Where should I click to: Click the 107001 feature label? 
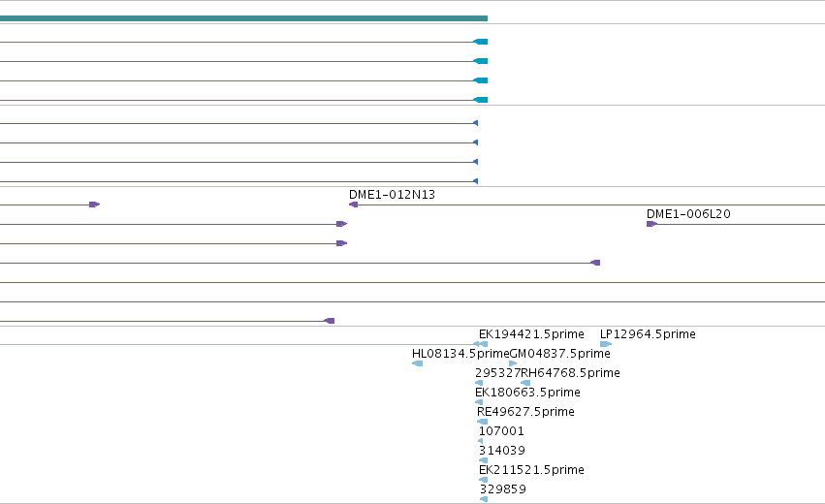click(x=501, y=431)
